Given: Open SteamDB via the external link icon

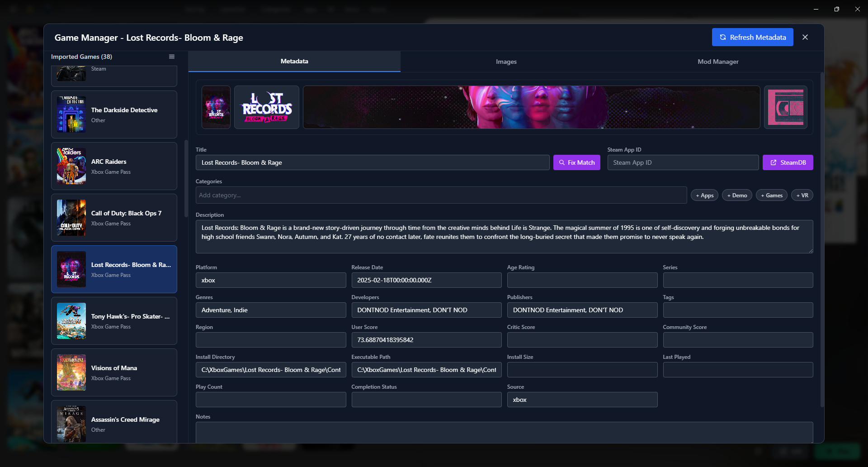Looking at the screenshot, I should tap(774, 162).
